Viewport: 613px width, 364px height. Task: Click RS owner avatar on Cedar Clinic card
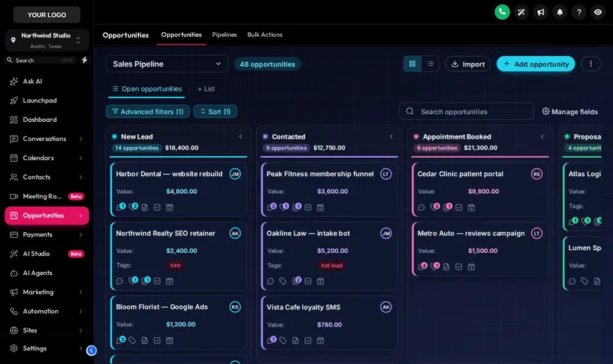tap(537, 174)
